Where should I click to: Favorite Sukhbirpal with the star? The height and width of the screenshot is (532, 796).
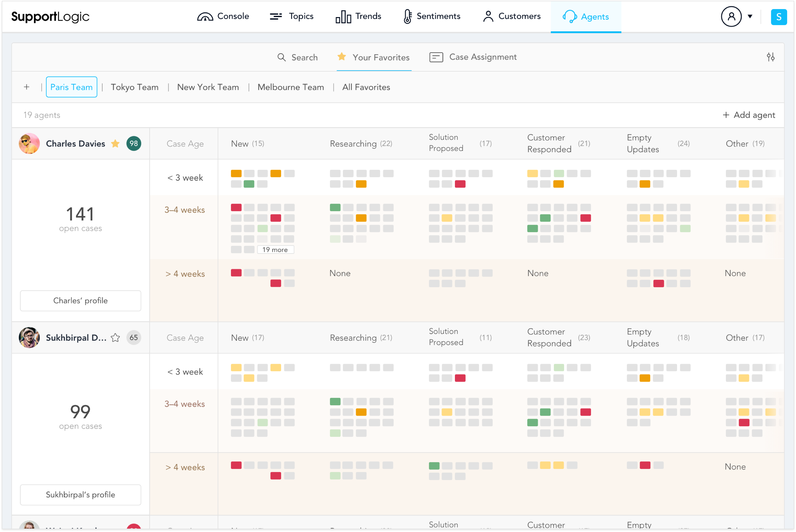point(115,338)
